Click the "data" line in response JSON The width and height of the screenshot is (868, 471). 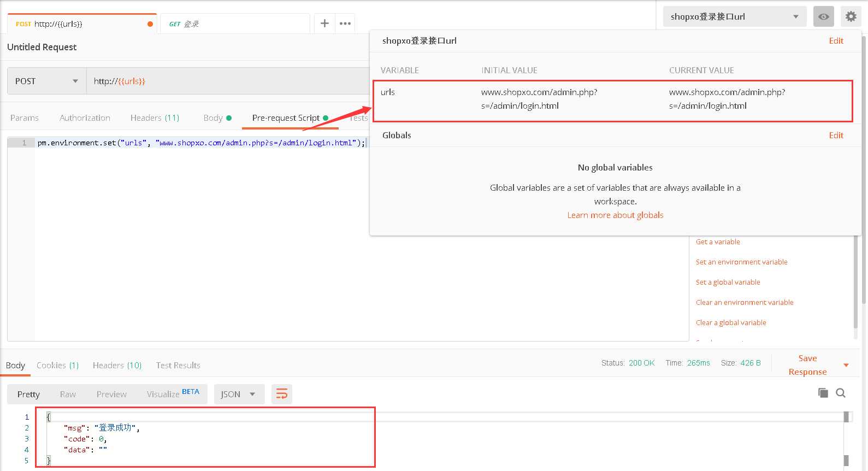pos(85,450)
